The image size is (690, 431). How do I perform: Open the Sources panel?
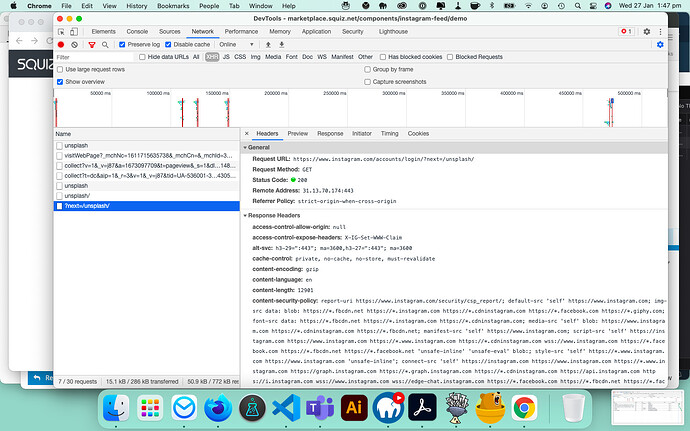click(170, 32)
